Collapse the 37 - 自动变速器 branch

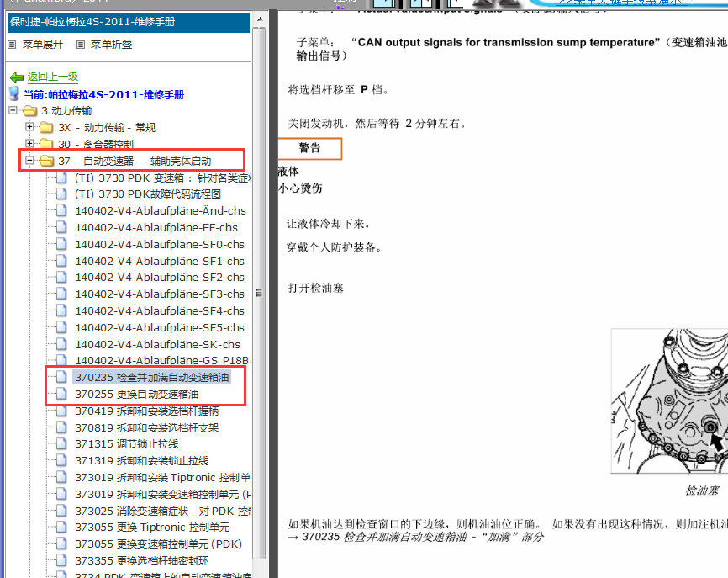(29, 160)
